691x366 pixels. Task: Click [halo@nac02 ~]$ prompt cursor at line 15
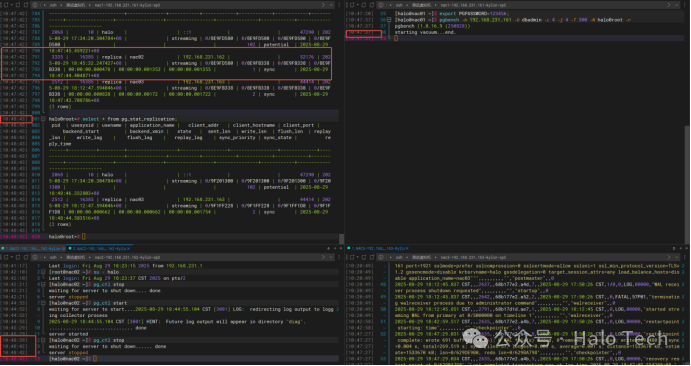click(x=95, y=359)
